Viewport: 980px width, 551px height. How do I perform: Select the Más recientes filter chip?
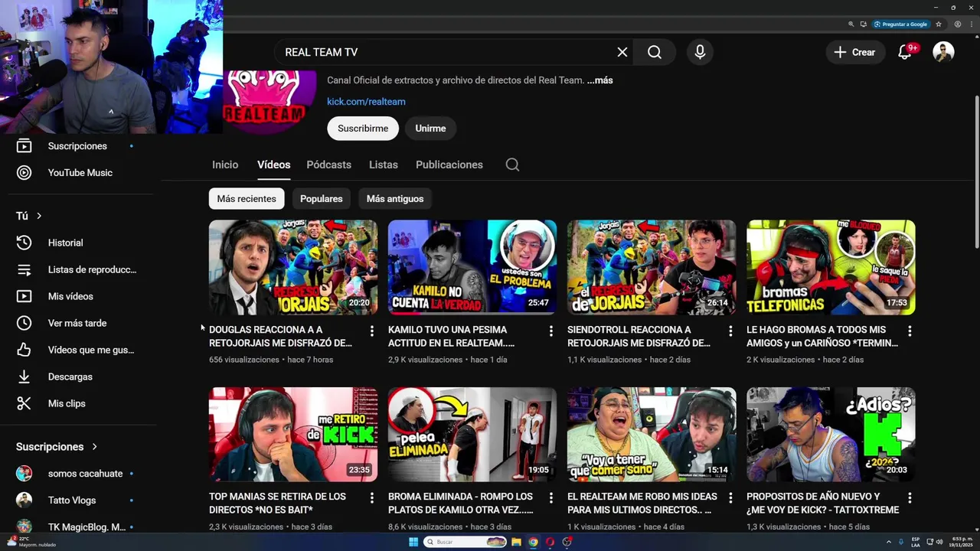coord(247,199)
